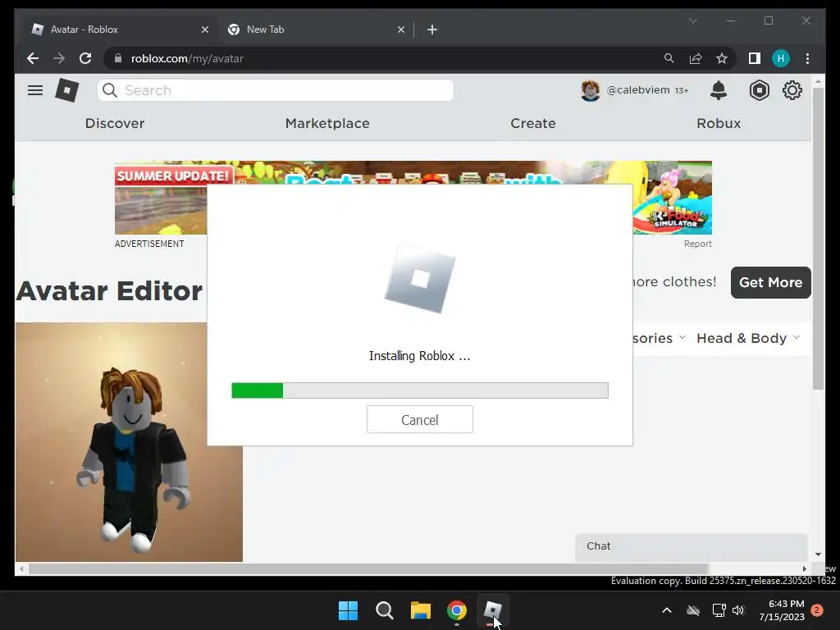Click the volume speaker tray icon
Image resolution: width=840 pixels, height=630 pixels.
tap(738, 610)
